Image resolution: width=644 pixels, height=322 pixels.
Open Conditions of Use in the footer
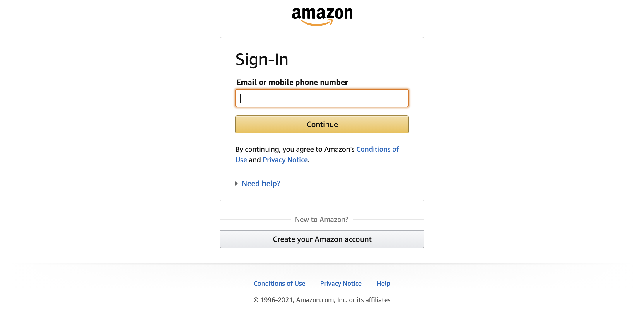(279, 283)
